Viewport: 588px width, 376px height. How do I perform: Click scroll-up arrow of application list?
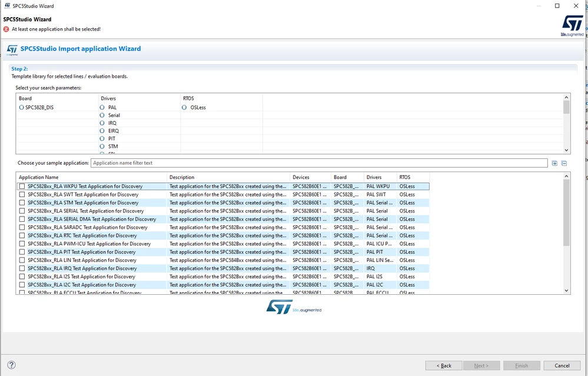(566, 176)
